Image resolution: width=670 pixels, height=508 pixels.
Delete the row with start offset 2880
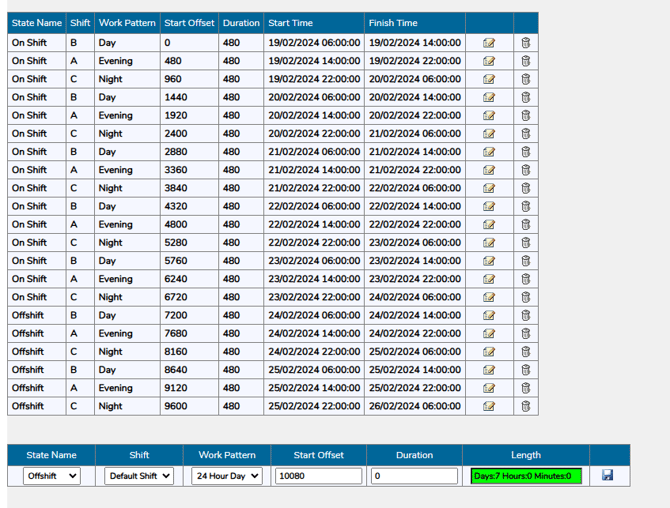526,152
